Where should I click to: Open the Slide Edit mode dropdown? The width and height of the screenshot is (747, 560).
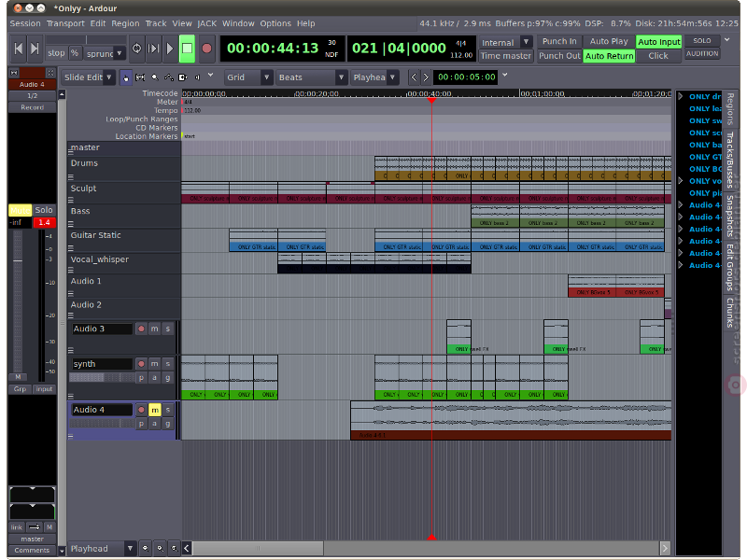tap(88, 77)
